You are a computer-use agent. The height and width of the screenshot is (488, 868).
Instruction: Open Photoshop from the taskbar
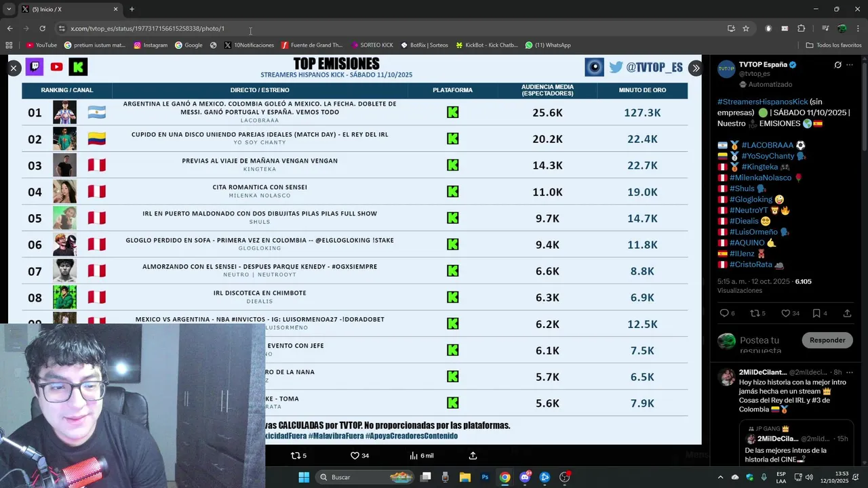coord(485,477)
